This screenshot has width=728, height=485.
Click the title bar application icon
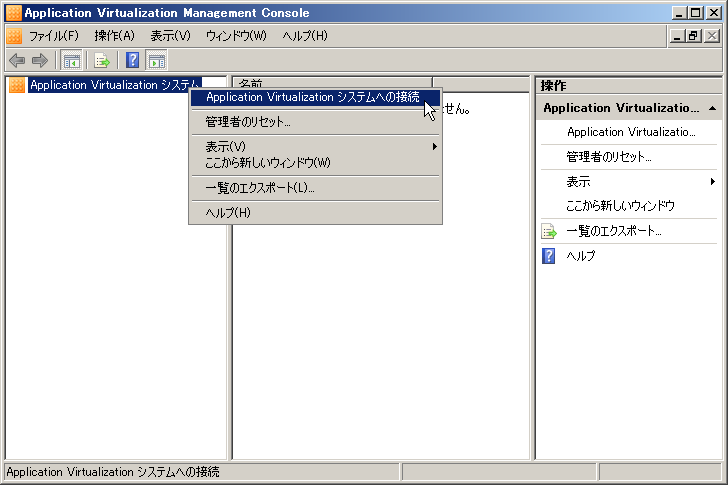click(x=13, y=13)
